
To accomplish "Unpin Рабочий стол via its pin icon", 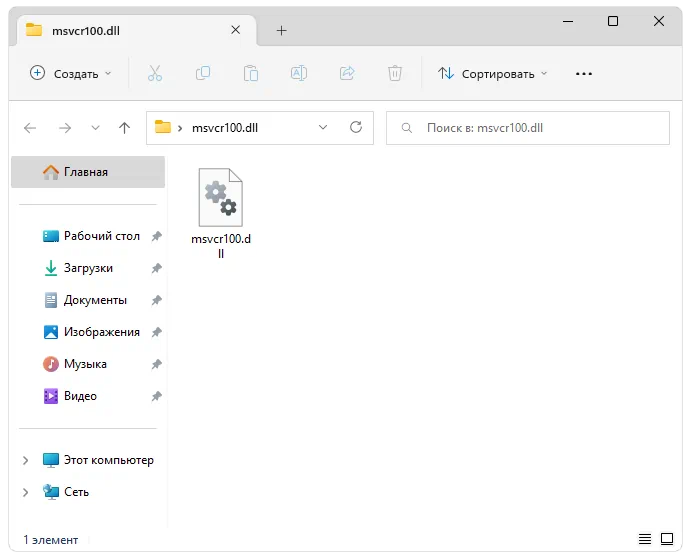I will tap(157, 236).
